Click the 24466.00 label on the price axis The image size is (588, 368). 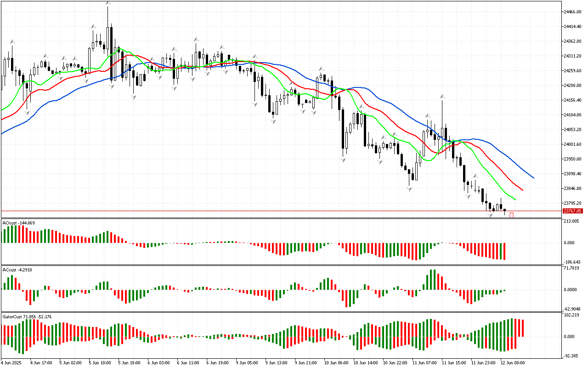tap(575, 11)
